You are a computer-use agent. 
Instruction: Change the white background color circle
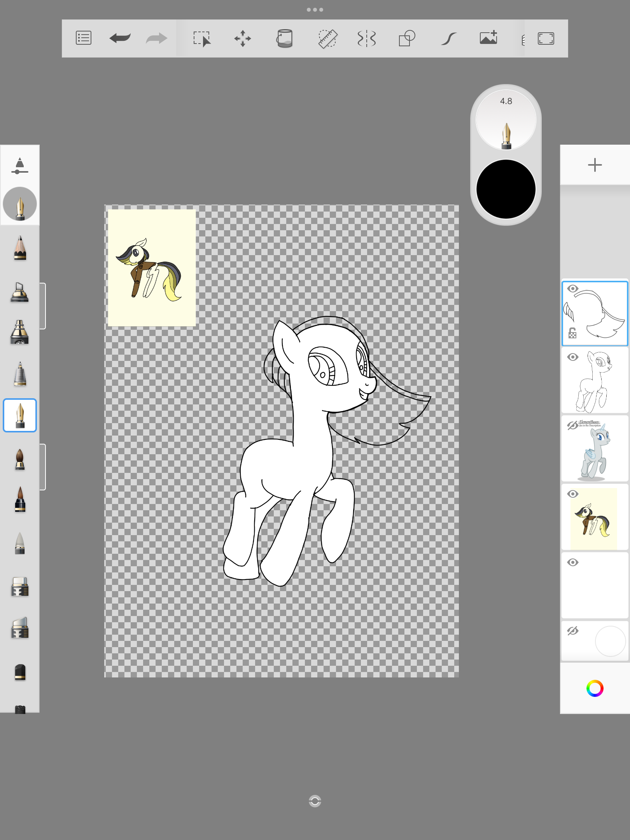point(610,641)
